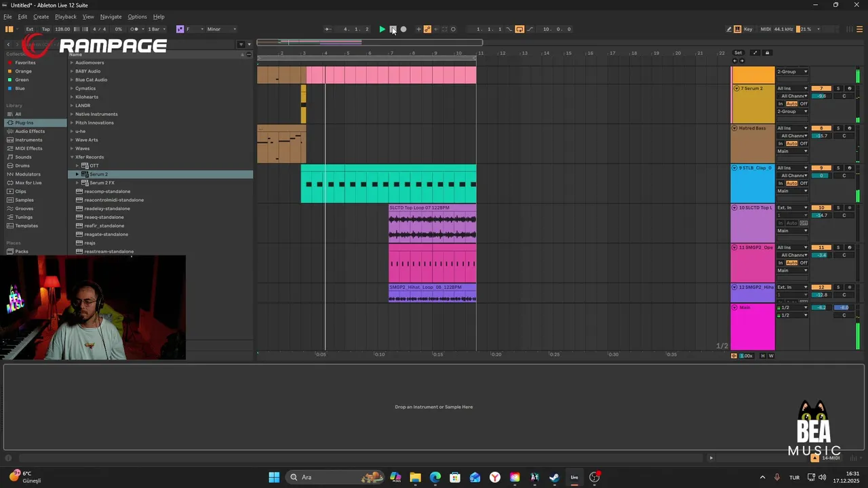Fold the Main track arrow
Image resolution: width=868 pixels, height=488 pixels.
pyautogui.click(x=734, y=308)
